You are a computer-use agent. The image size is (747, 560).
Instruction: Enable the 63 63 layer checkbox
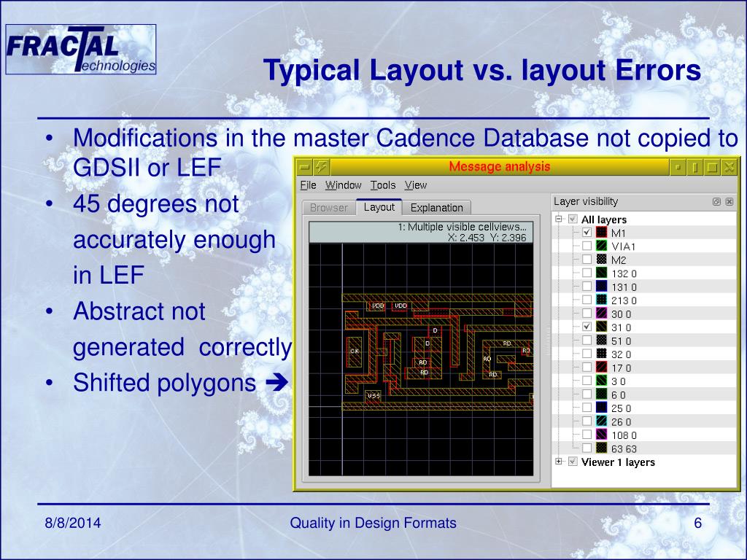(x=587, y=448)
